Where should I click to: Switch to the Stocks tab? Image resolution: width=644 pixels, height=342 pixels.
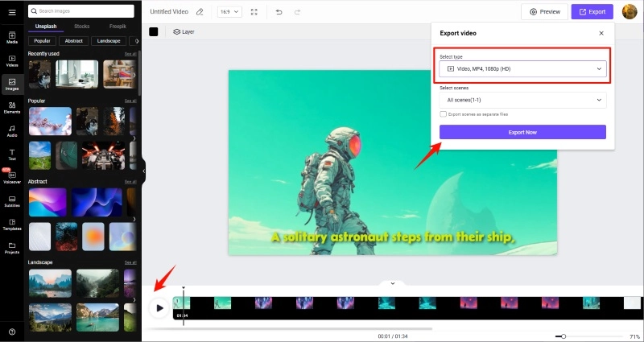tap(82, 27)
